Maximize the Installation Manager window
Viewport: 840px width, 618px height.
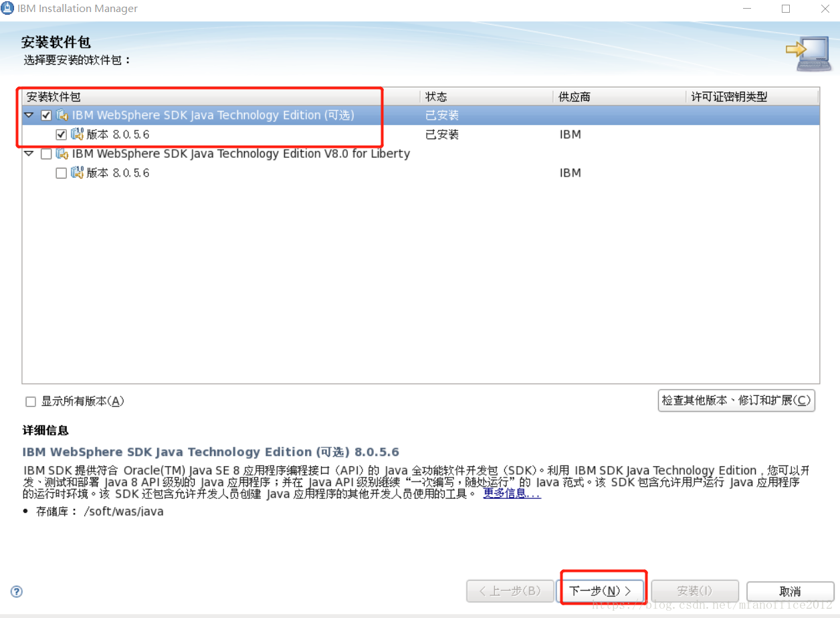[786, 9]
